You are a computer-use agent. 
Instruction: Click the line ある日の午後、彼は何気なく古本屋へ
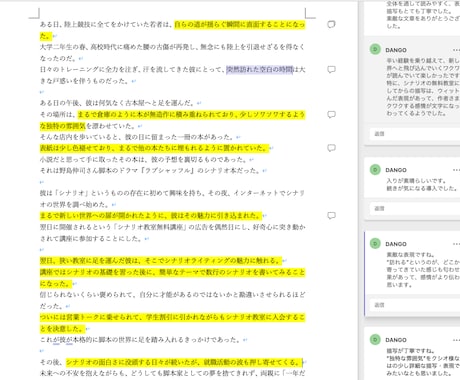pyautogui.click(x=117, y=103)
